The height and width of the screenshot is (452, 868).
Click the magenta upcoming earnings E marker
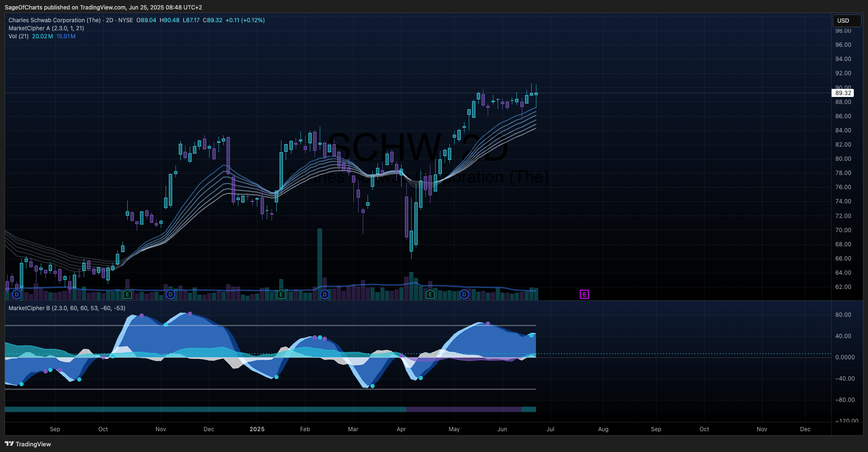(x=584, y=295)
